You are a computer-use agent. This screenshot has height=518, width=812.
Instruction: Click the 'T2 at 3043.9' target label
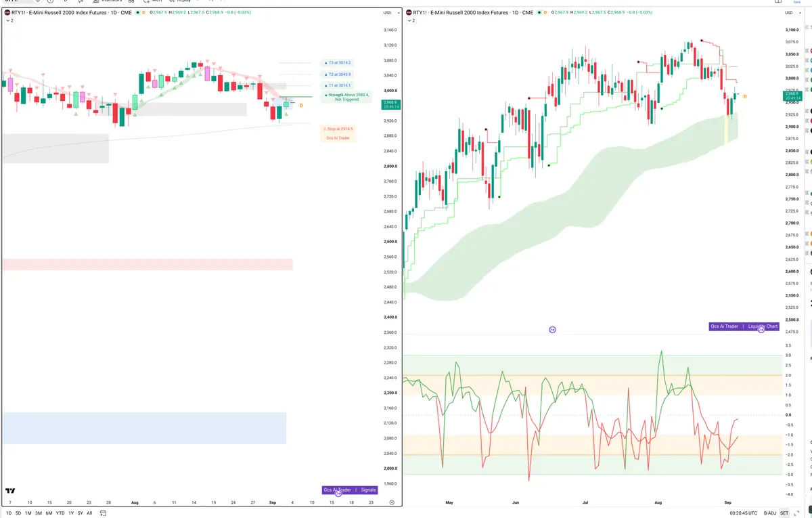338,74
